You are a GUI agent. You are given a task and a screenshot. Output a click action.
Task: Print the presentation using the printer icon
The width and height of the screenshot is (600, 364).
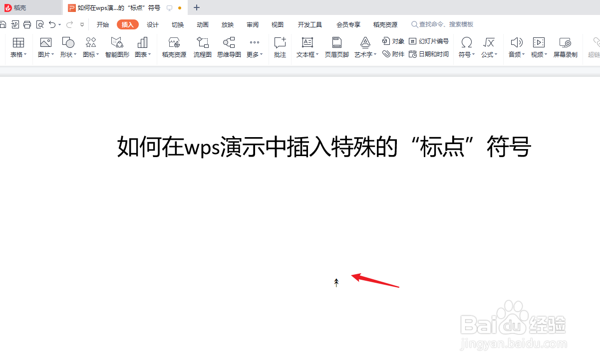pos(27,24)
